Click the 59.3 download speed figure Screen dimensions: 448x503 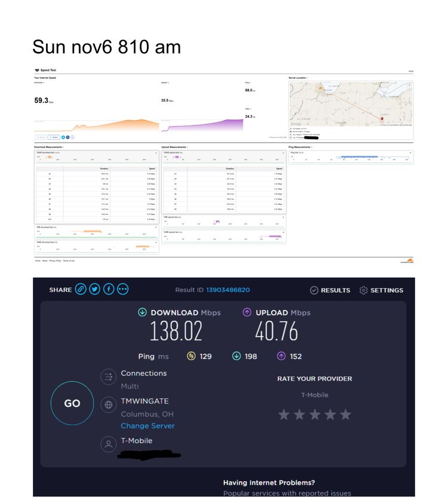pos(41,100)
